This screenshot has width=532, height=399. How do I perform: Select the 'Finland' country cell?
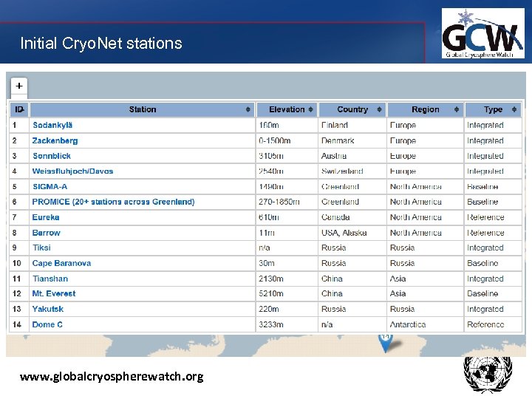pos(352,125)
